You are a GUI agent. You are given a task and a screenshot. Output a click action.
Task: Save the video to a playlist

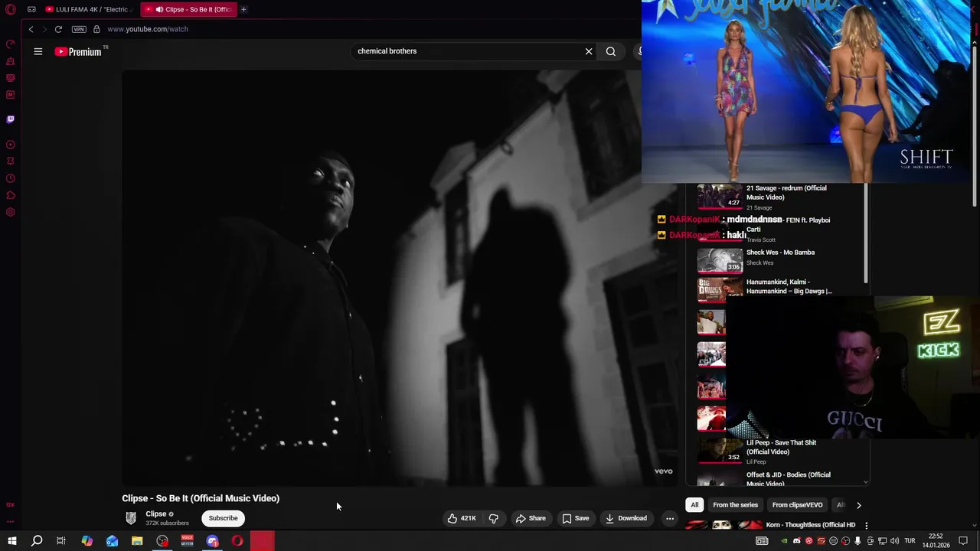[576, 518]
